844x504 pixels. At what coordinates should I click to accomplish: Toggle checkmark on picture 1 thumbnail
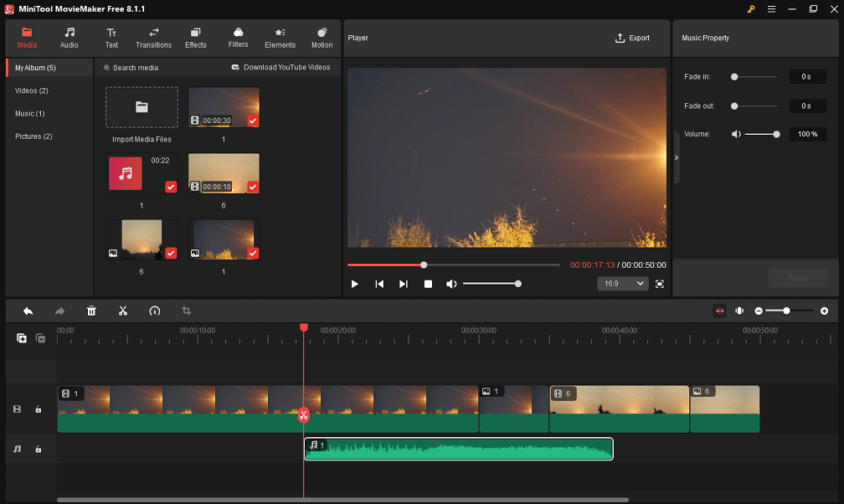253,253
